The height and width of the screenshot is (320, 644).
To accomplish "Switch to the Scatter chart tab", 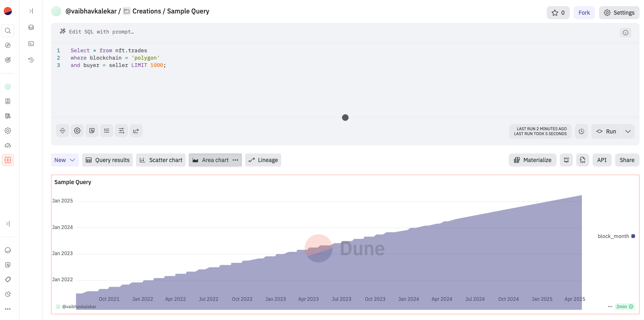I will pyautogui.click(x=161, y=160).
